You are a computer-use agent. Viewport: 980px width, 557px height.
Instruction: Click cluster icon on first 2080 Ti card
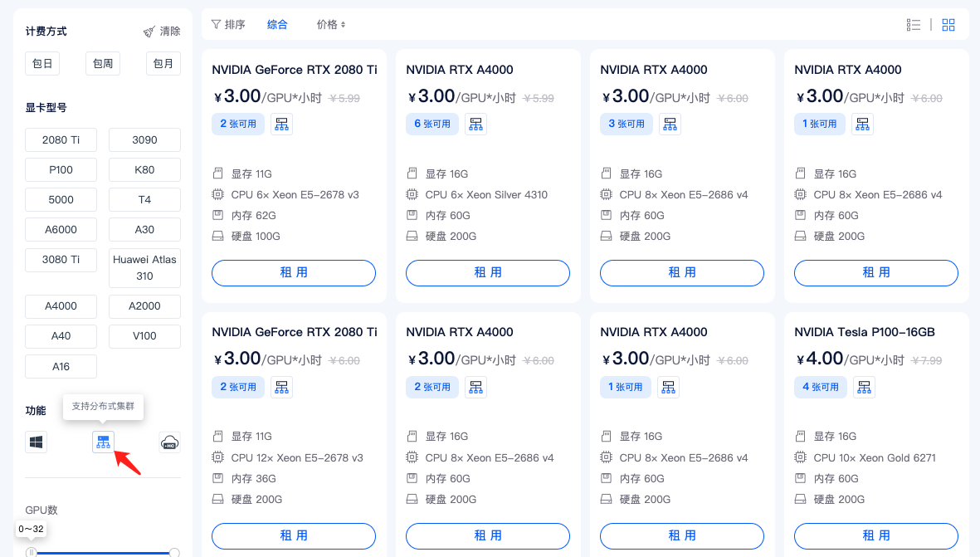(x=281, y=125)
